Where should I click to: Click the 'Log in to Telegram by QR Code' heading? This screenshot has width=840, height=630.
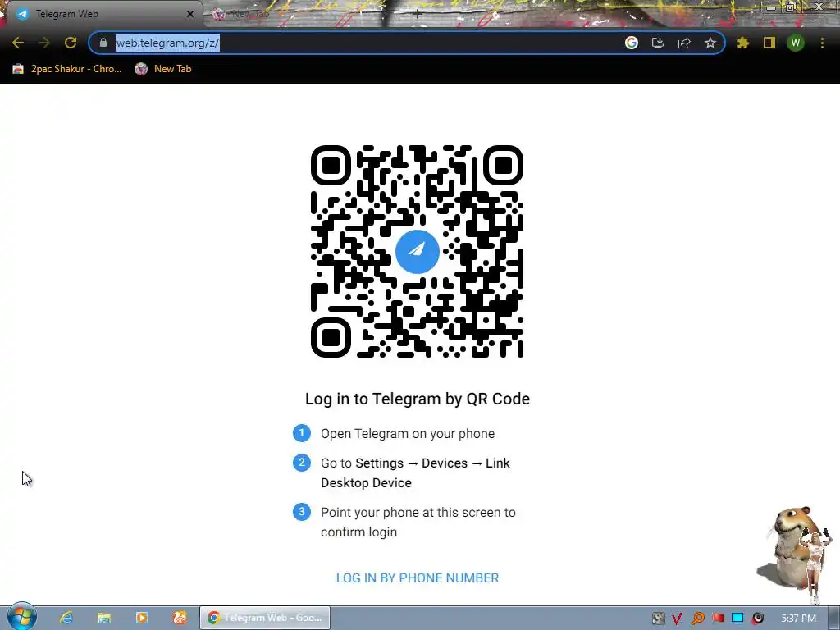pyautogui.click(x=418, y=399)
